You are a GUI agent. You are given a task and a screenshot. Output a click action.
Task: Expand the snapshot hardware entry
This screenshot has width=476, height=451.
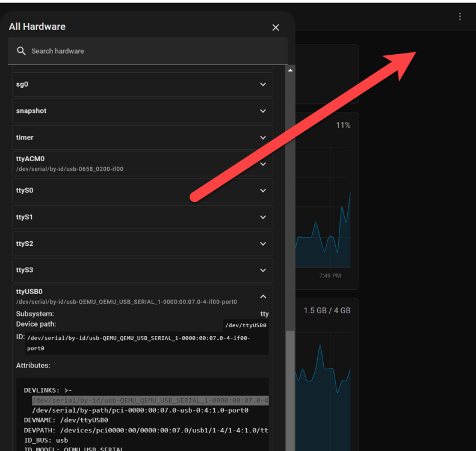(143, 111)
